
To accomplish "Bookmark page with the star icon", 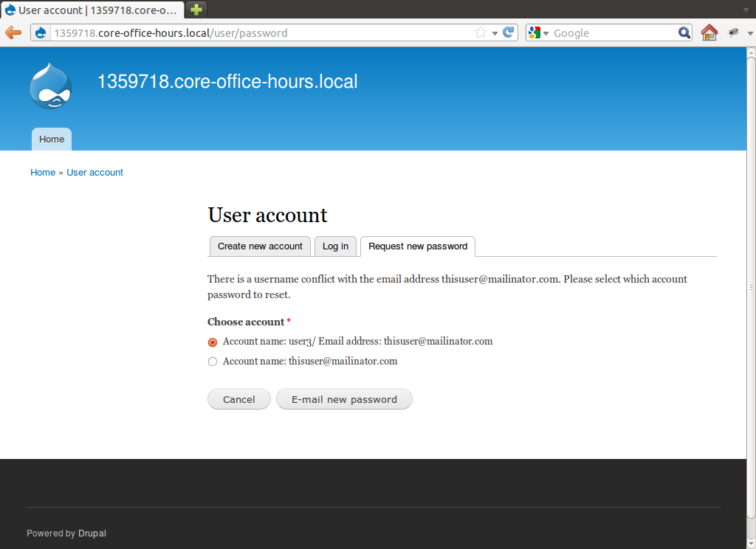I will point(481,32).
